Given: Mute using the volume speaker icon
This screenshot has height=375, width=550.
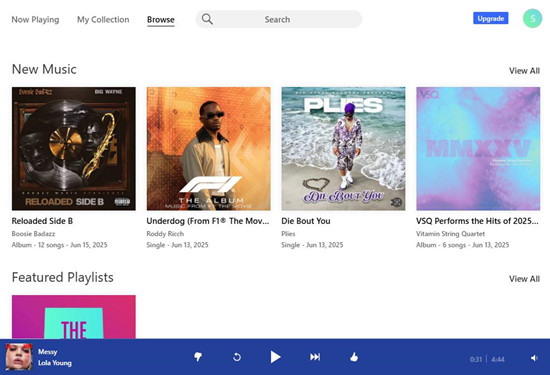Looking at the screenshot, I should [x=534, y=358].
